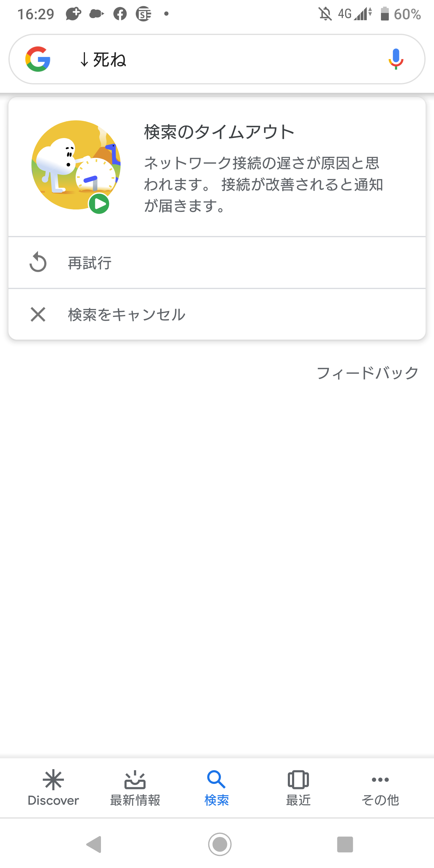The image size is (434, 868).
Task: Tap the muted bell icon in status bar
Action: tap(325, 14)
